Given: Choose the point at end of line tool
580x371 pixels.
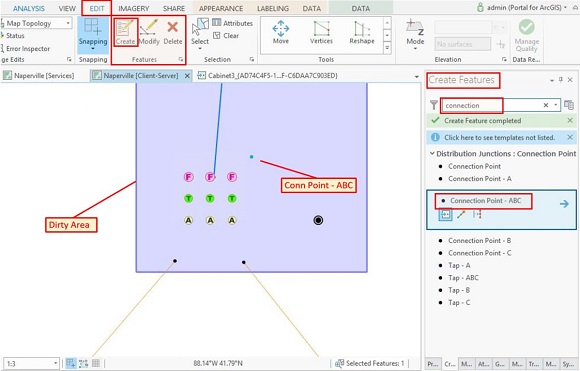Looking at the screenshot, I should pos(461,215).
